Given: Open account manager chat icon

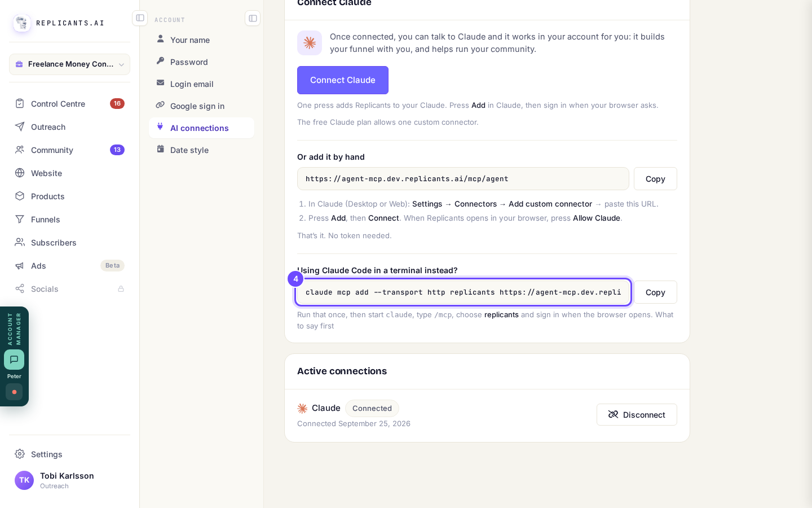Looking at the screenshot, I should click(x=14, y=360).
